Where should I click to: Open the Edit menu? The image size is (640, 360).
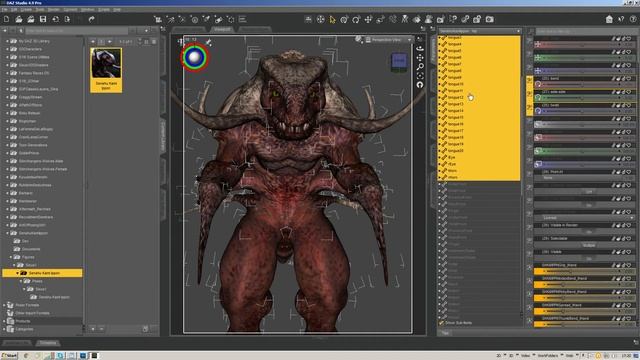14,9
